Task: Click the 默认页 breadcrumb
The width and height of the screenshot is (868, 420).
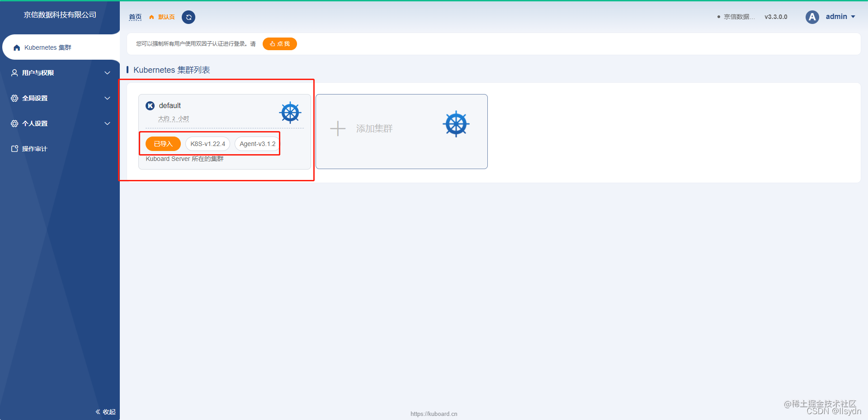Action: 166,17
